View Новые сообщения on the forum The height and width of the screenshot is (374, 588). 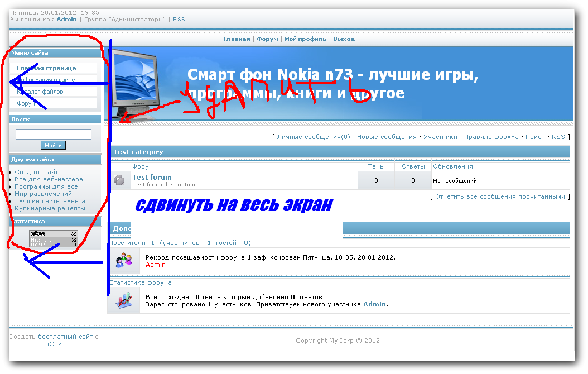[387, 137]
